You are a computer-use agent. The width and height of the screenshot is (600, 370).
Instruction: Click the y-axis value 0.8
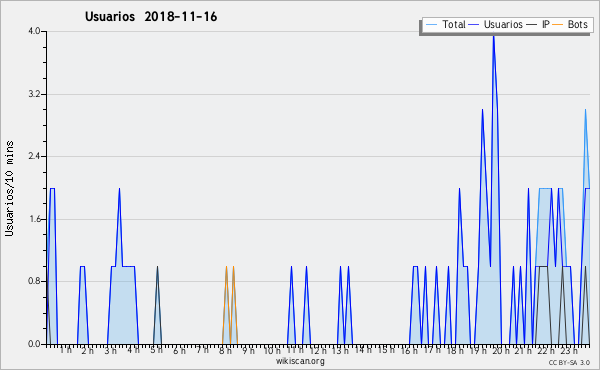click(34, 281)
